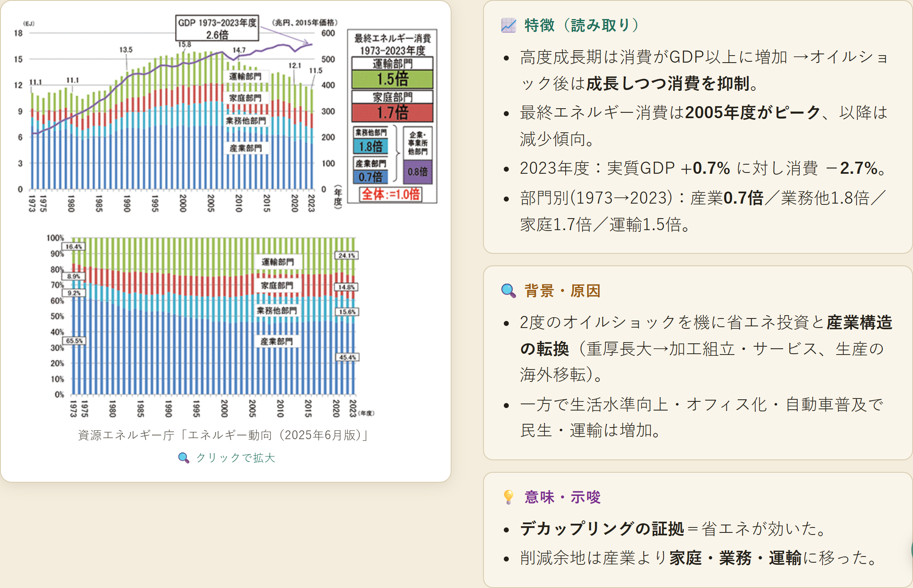Click the bullet starting 部門別(1973→2023)
The width and height of the screenshot is (913, 588).
(x=703, y=211)
